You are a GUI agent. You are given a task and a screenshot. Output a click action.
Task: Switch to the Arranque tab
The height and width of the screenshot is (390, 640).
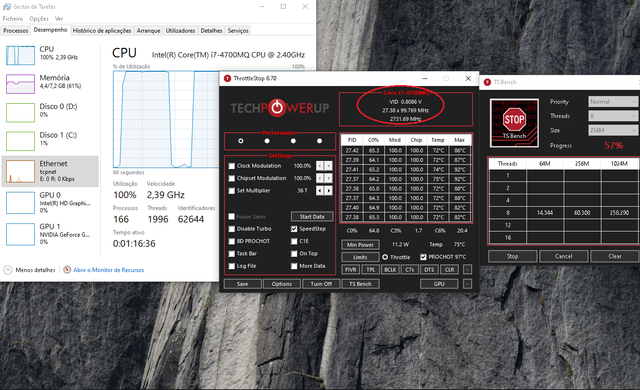pos(149,31)
